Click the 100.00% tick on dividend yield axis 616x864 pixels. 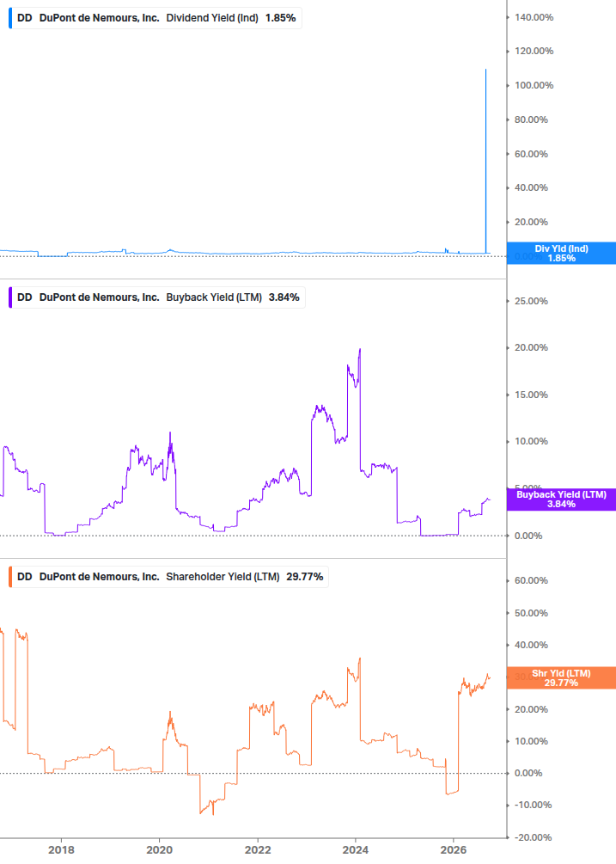[534, 85]
